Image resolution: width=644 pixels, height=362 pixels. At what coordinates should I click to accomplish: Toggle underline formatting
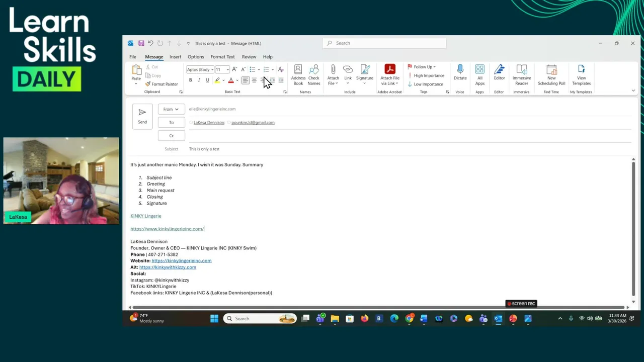(x=207, y=80)
